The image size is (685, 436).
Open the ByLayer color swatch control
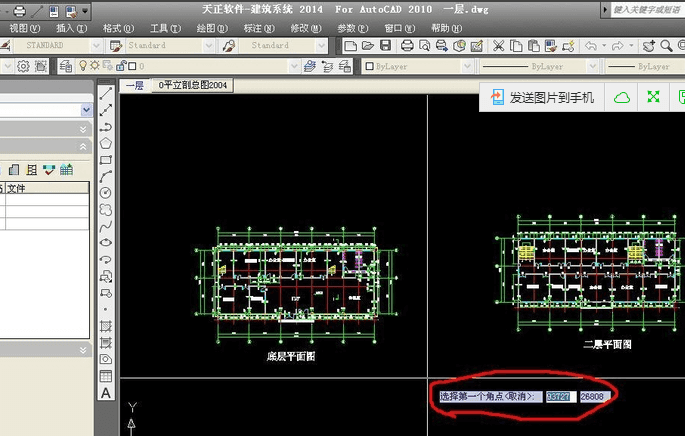click(x=419, y=66)
